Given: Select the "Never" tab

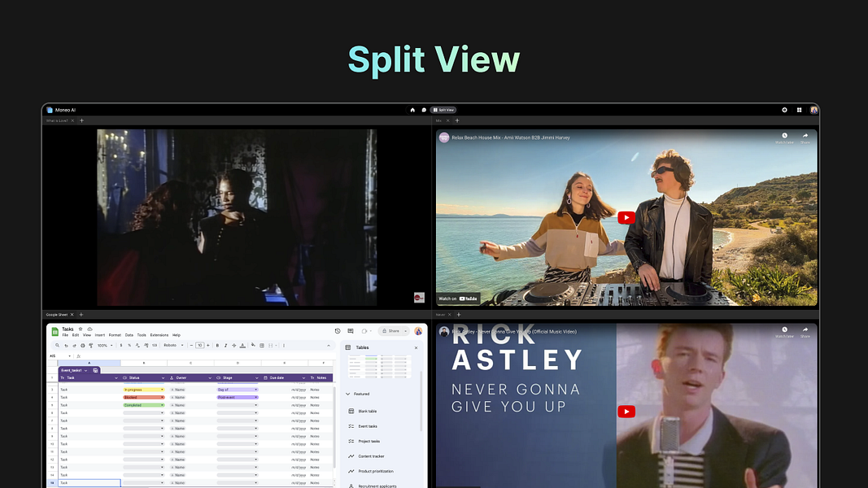Looking at the screenshot, I should [441, 315].
